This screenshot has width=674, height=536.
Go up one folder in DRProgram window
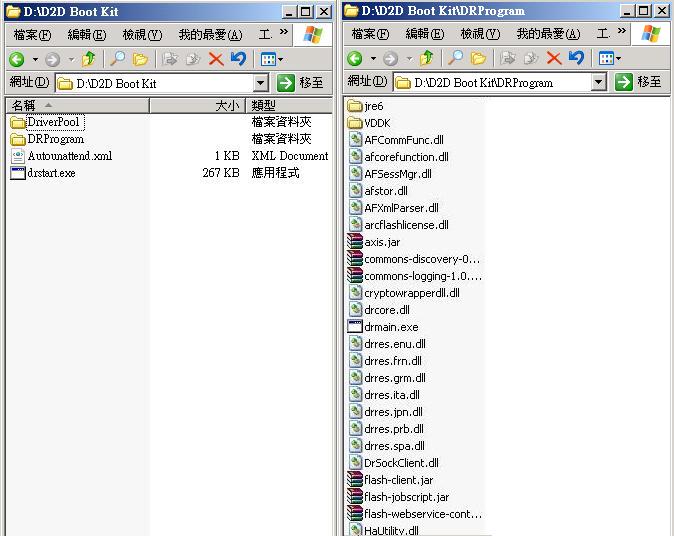tap(426, 58)
